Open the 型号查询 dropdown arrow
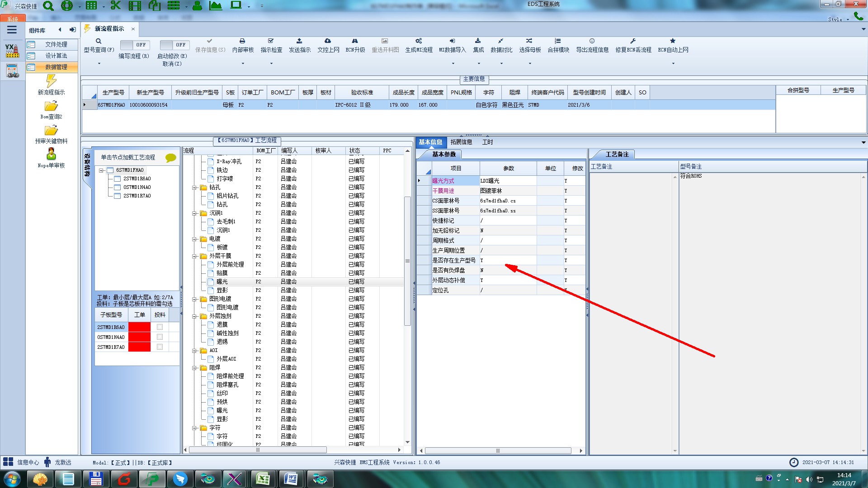 99,64
